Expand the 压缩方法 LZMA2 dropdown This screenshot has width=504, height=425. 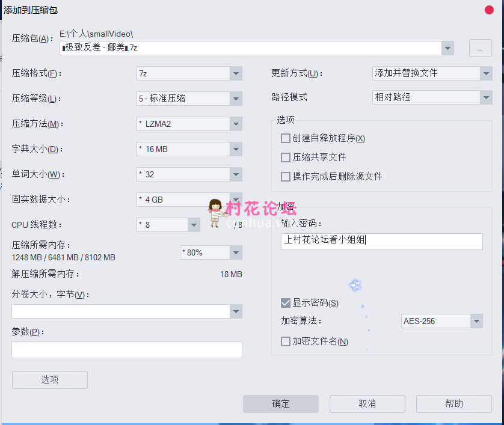click(236, 124)
